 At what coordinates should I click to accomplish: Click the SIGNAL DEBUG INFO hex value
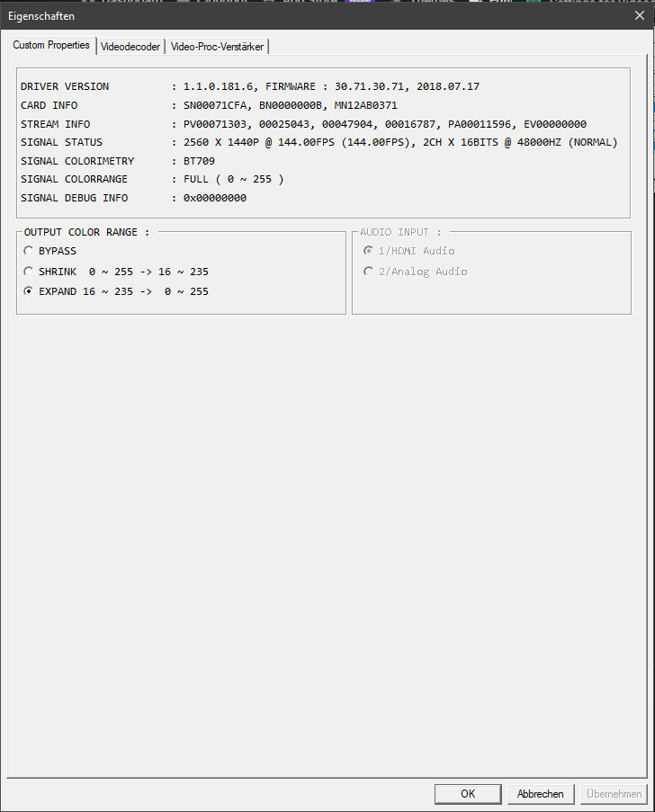[x=214, y=198]
